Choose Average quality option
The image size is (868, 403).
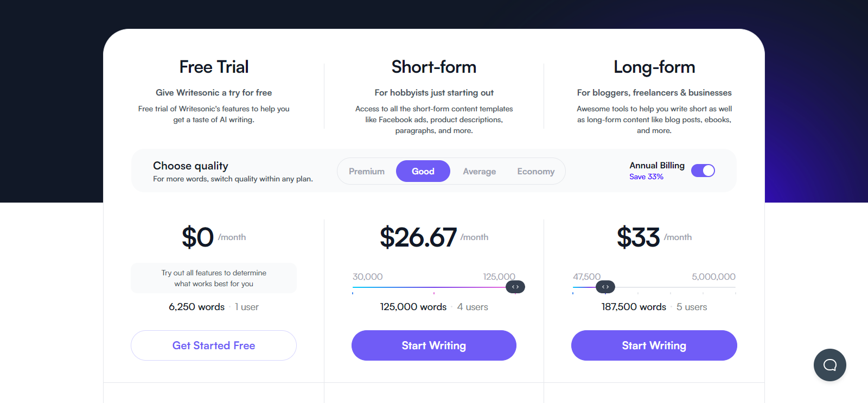click(x=480, y=171)
